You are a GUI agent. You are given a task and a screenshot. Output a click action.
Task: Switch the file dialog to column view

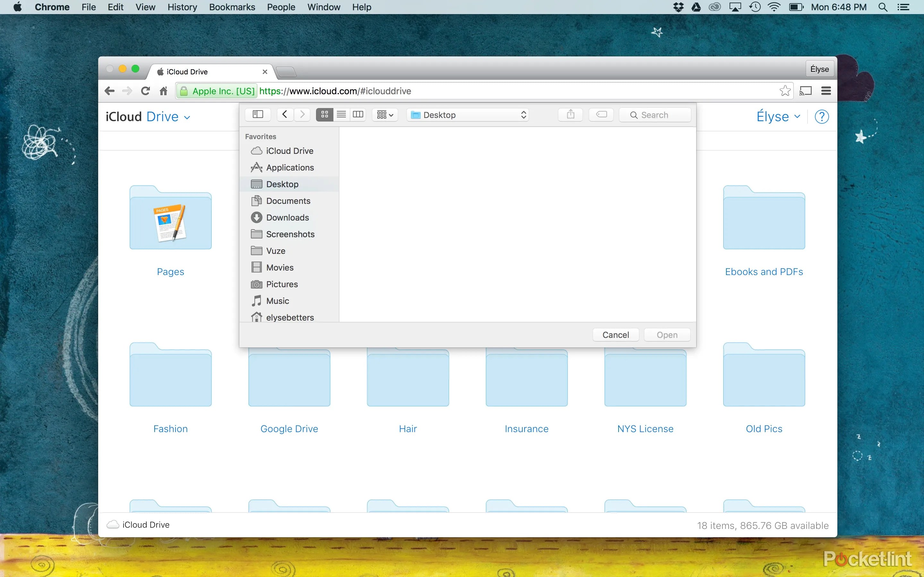[358, 114]
